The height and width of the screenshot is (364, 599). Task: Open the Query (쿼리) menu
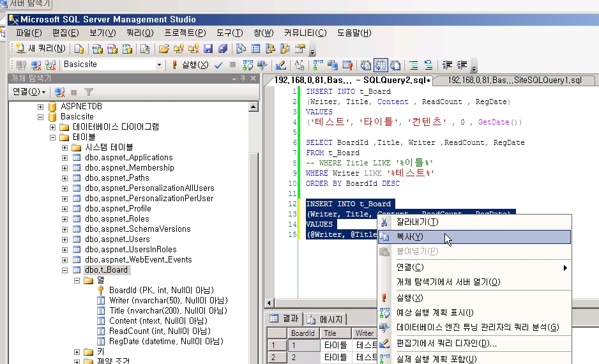pyautogui.click(x=140, y=33)
